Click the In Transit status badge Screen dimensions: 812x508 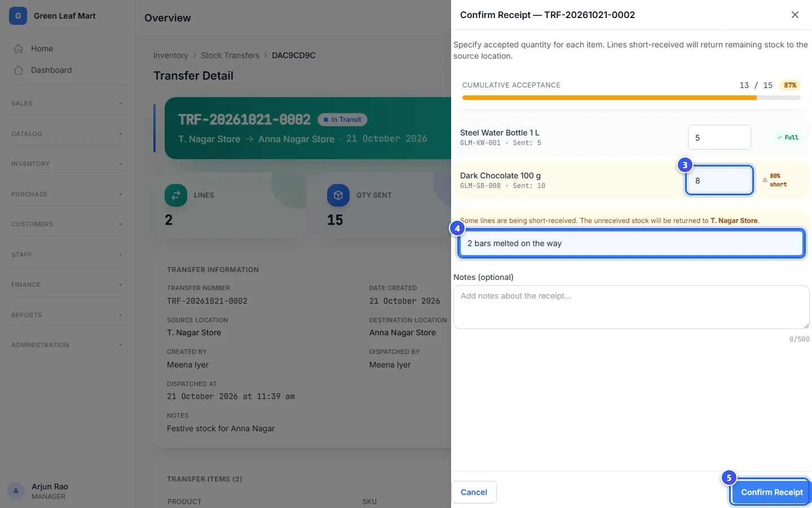click(342, 120)
